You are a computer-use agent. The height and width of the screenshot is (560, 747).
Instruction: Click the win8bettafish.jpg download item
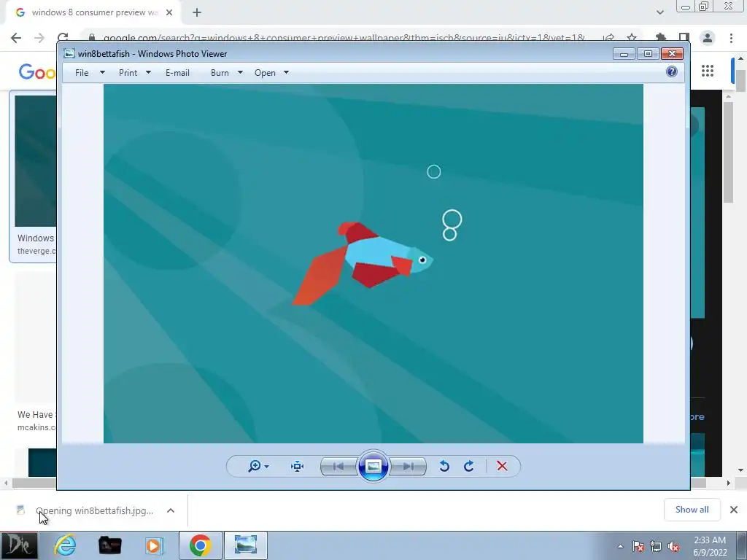(94, 510)
